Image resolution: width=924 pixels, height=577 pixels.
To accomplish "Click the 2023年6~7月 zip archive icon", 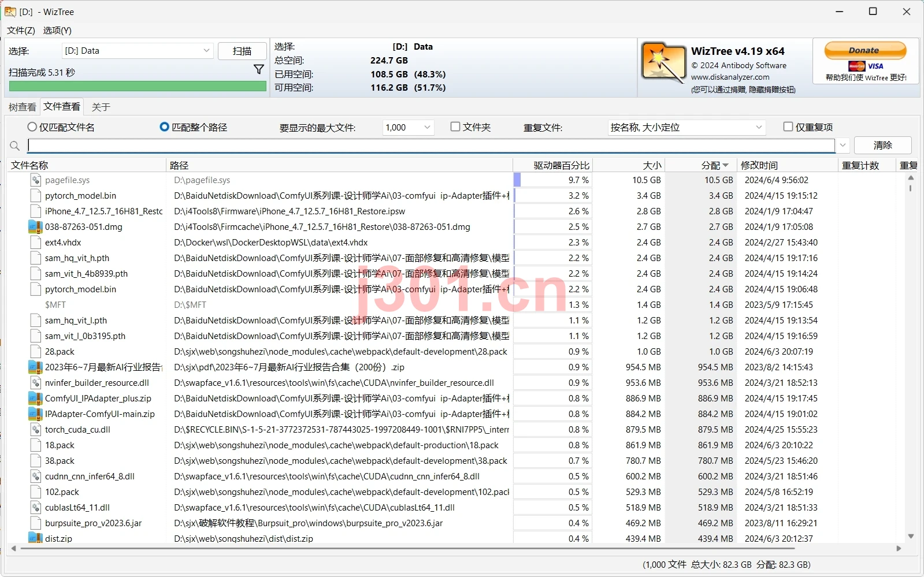I will pyautogui.click(x=35, y=367).
